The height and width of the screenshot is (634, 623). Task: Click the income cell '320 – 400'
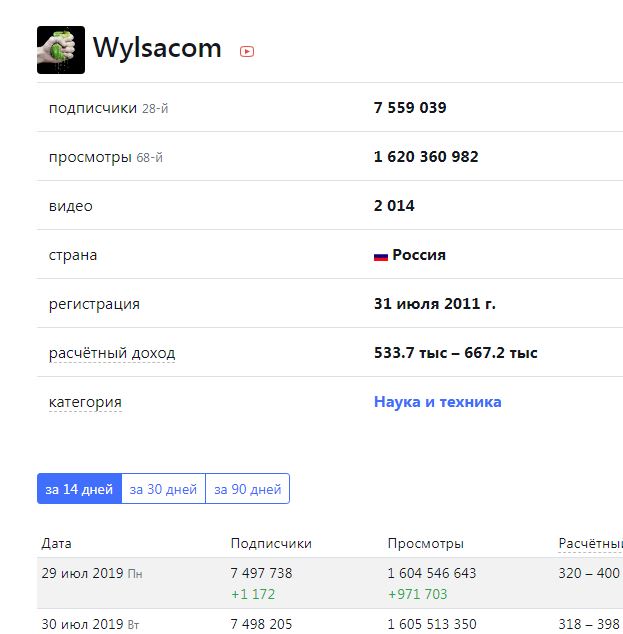(589, 573)
